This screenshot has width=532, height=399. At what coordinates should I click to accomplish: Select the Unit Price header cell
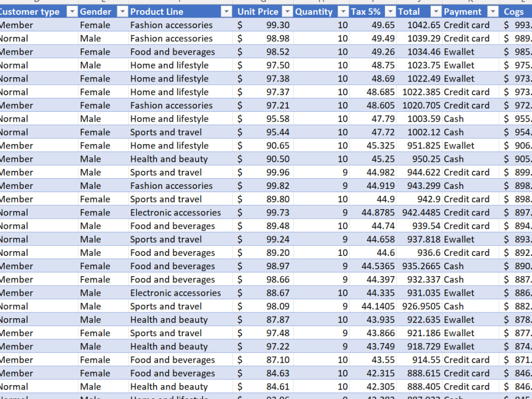pyautogui.click(x=263, y=12)
